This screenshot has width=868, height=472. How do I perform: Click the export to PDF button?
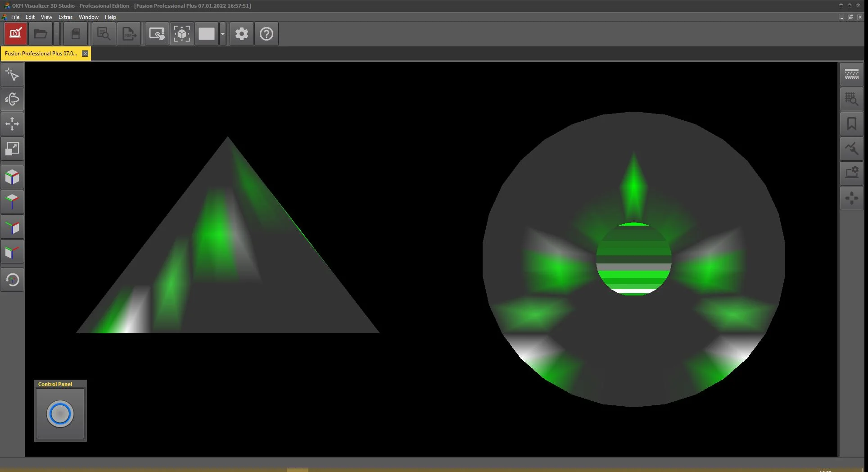click(x=129, y=34)
